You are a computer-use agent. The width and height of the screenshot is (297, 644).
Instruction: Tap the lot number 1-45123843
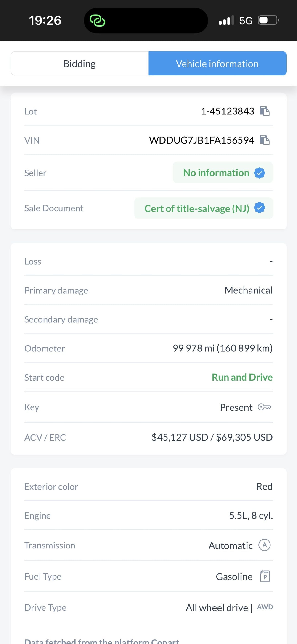click(228, 111)
